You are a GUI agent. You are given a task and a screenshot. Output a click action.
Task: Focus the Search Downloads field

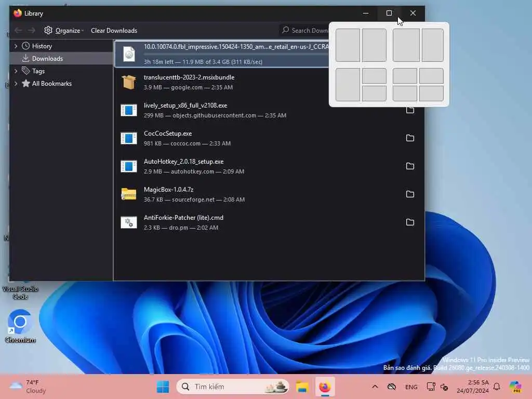304,31
